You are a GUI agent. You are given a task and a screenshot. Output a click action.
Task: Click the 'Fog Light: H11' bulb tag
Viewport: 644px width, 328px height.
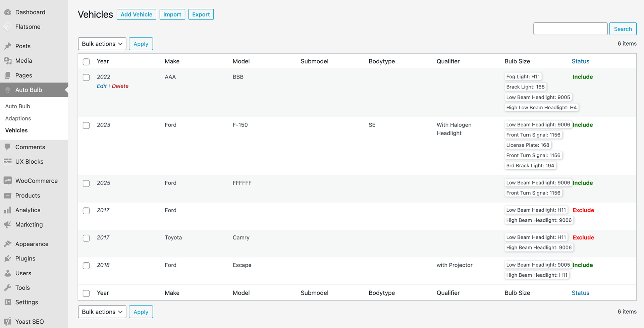point(523,76)
